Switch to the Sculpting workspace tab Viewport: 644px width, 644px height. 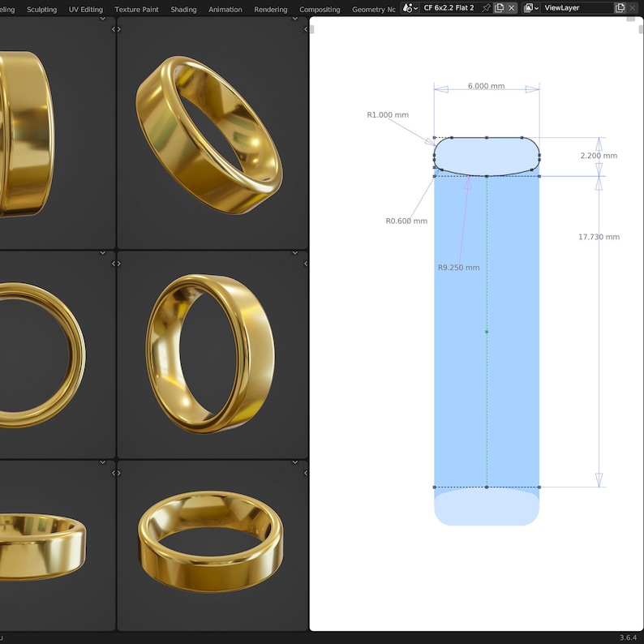pos(41,9)
